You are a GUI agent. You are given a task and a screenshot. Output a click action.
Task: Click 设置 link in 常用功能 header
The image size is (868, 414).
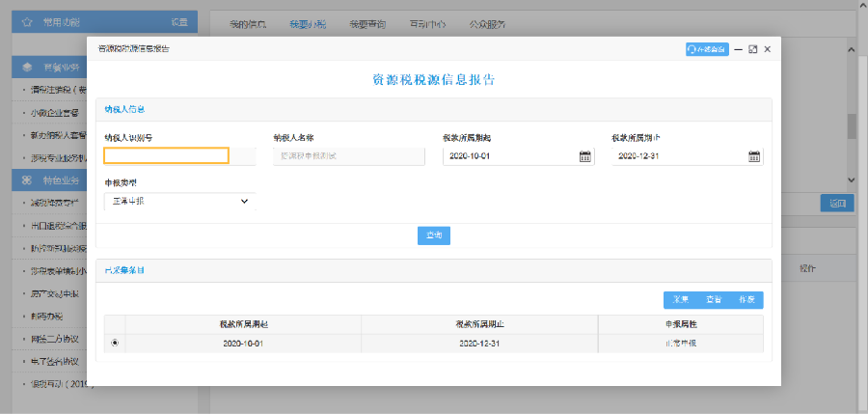pos(179,22)
